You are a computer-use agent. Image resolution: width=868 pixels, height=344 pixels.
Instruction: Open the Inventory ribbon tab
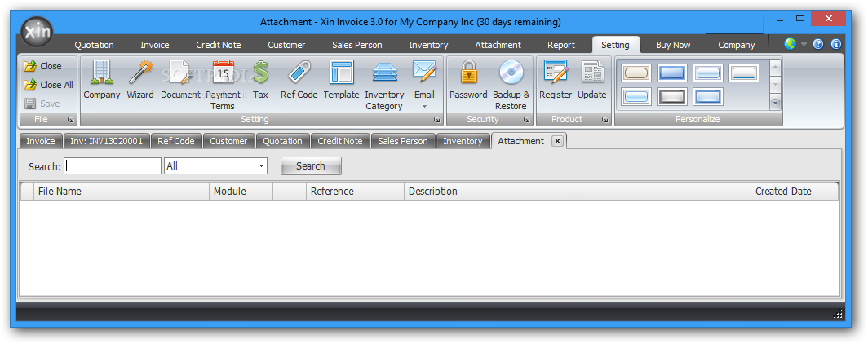(x=428, y=45)
